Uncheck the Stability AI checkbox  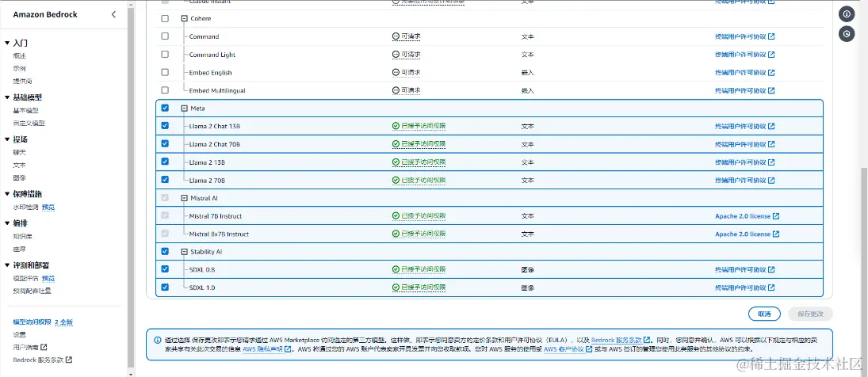tap(165, 251)
